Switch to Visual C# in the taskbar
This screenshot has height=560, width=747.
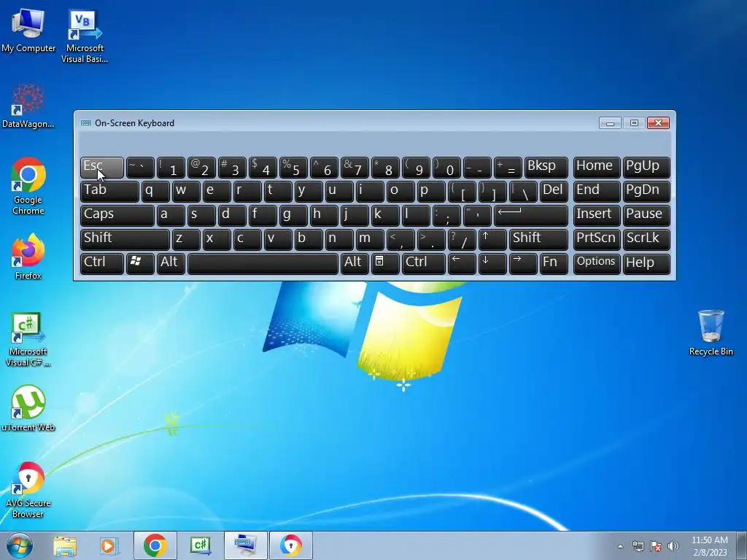tap(200, 545)
